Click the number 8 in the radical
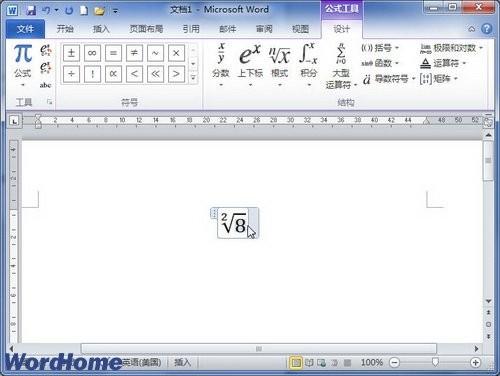This screenshot has height=376, width=500. pyautogui.click(x=240, y=225)
